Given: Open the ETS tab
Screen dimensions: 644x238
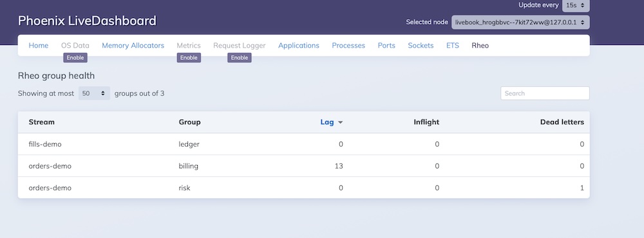Looking at the screenshot, I should 453,46.
